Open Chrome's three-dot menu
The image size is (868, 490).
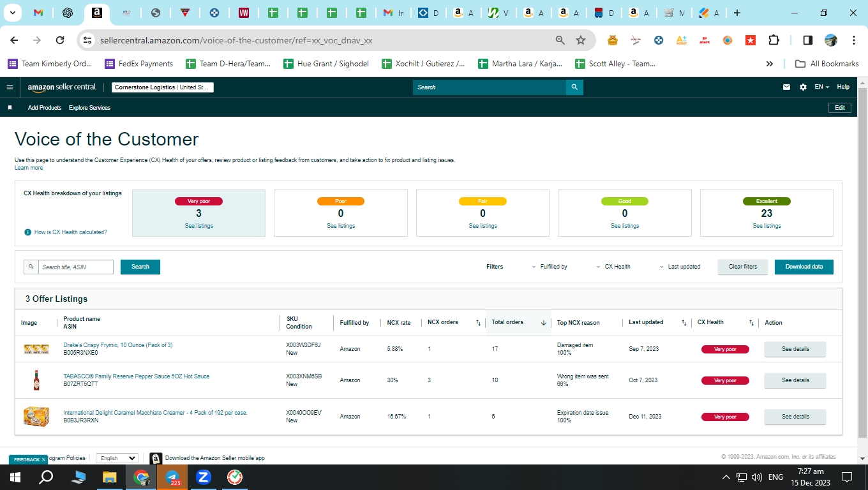click(x=854, y=40)
